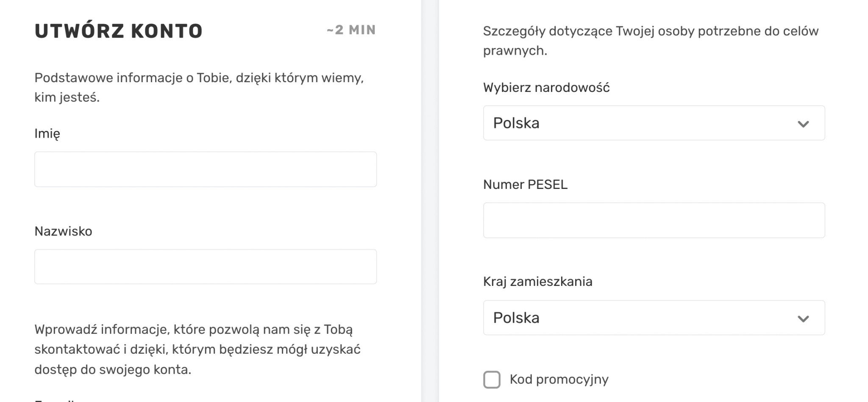Click the UTWÓRZ KONTO heading
Viewport: 868px width, 402px height.
[119, 30]
